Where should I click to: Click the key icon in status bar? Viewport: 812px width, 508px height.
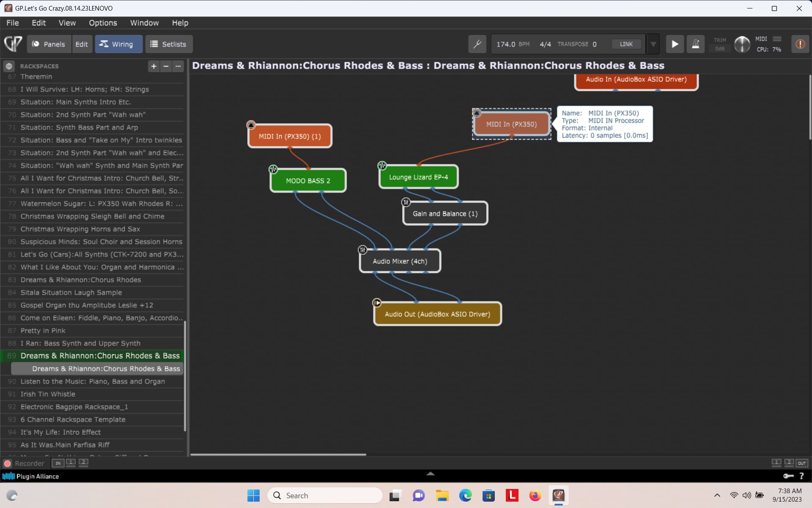[788, 476]
